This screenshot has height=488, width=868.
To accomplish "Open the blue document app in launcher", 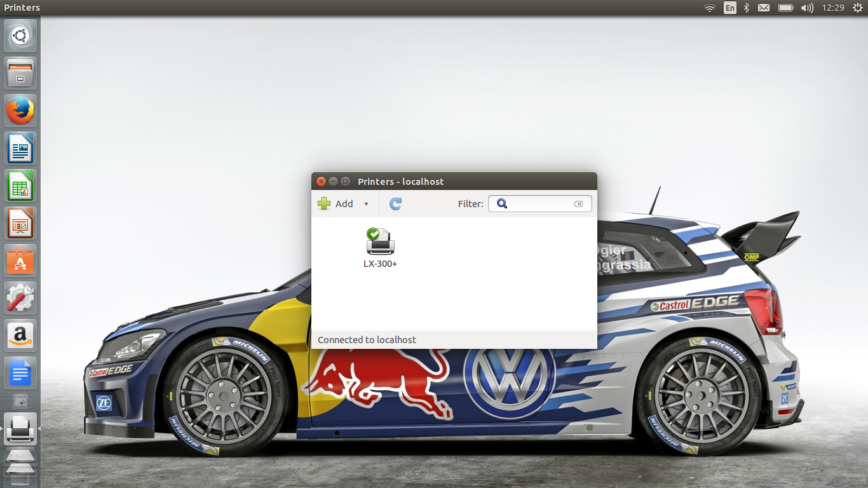I will click(x=20, y=373).
